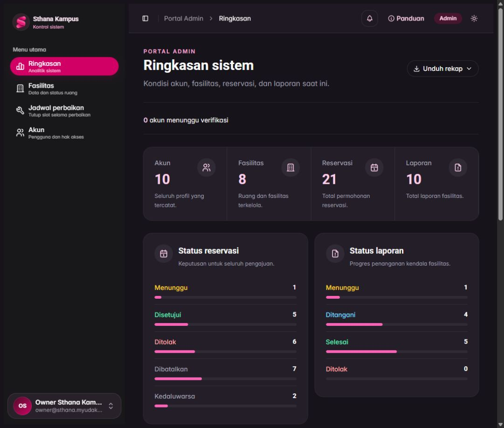This screenshot has height=428, width=504.
Task: Click the OS avatar in sidebar footer
Action: (x=22, y=406)
